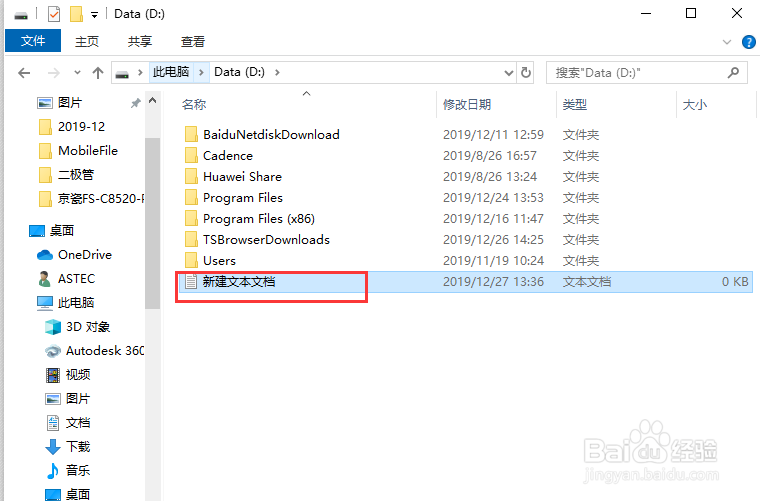Click the search magnifier icon
The image size is (761, 501).
tap(733, 73)
